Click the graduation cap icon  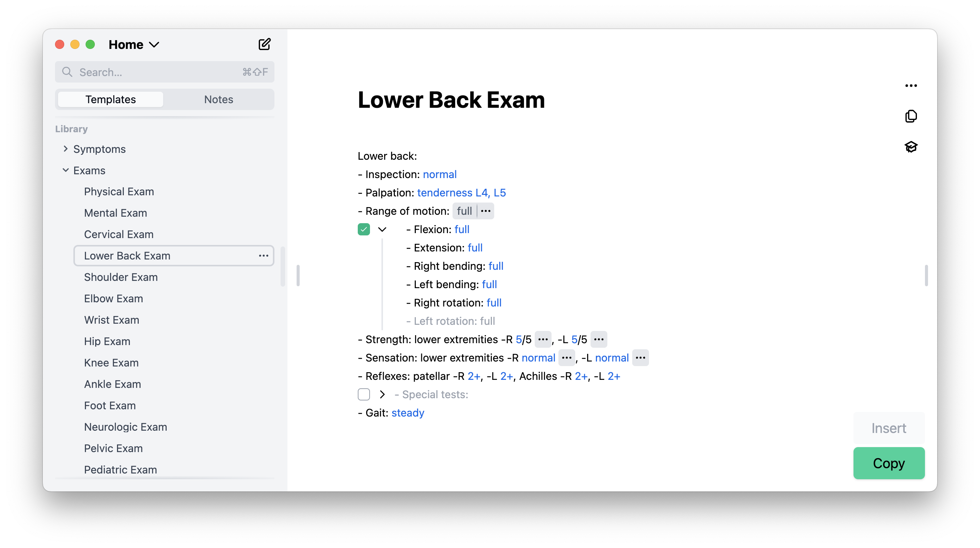coord(911,147)
